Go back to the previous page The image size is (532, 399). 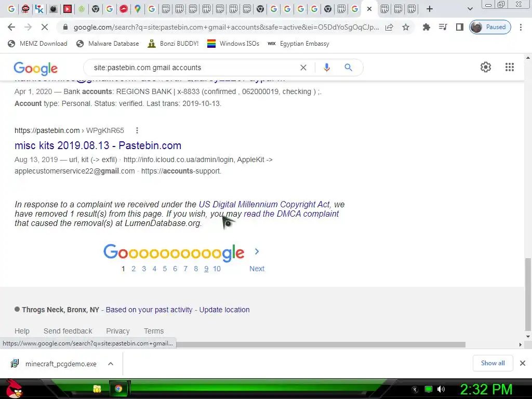[x=11, y=27]
